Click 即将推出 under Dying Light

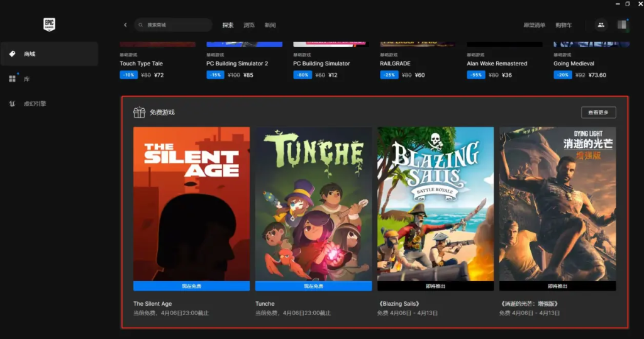pyautogui.click(x=557, y=286)
